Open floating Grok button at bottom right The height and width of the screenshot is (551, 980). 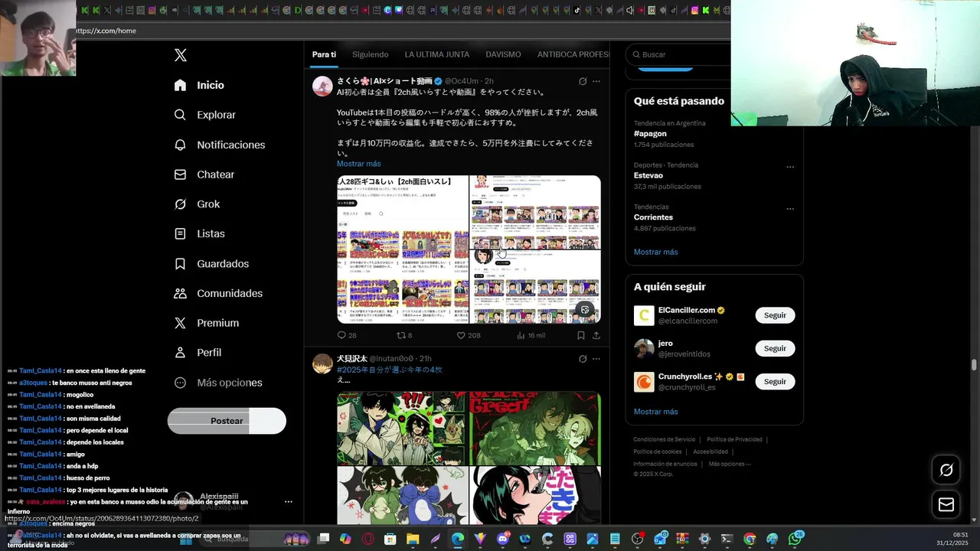[x=946, y=470]
